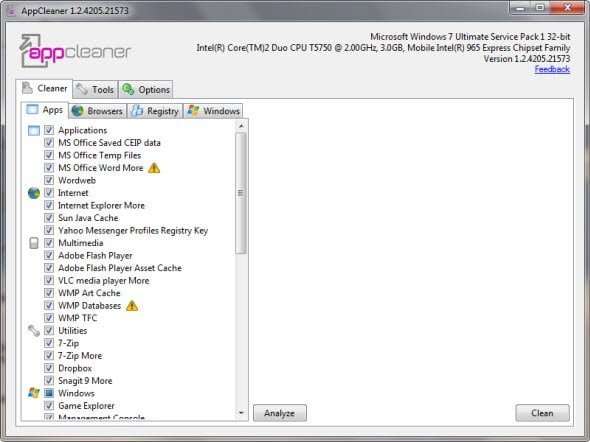This screenshot has width=590, height=442.
Task: Click the Windows category flag icon
Action: (34, 393)
